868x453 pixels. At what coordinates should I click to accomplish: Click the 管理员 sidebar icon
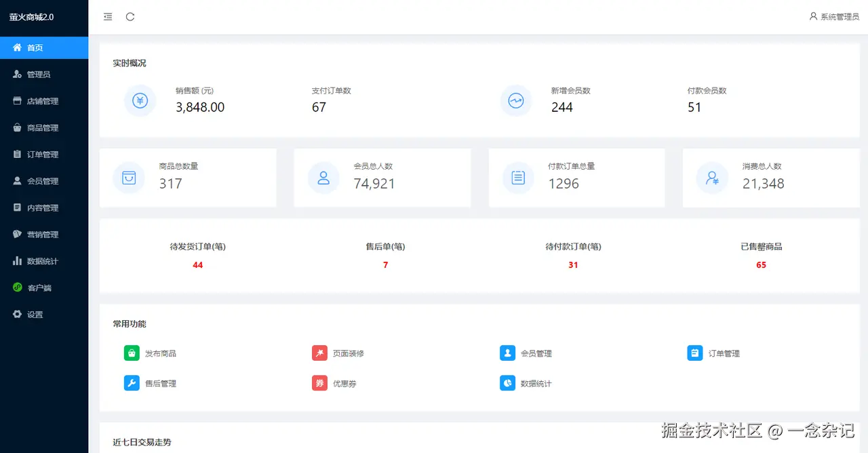point(18,74)
